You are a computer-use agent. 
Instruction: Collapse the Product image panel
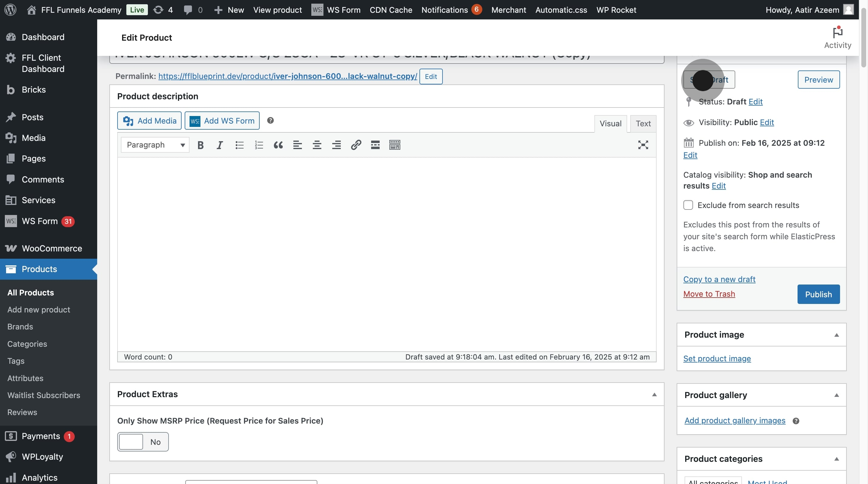point(836,335)
